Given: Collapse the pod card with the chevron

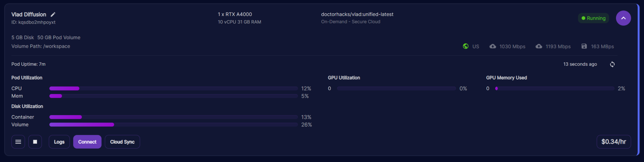Looking at the screenshot, I should tap(623, 18).
